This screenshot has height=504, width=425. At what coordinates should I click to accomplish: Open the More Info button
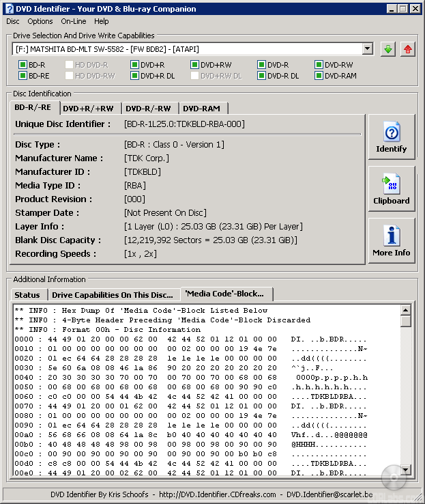click(x=391, y=241)
